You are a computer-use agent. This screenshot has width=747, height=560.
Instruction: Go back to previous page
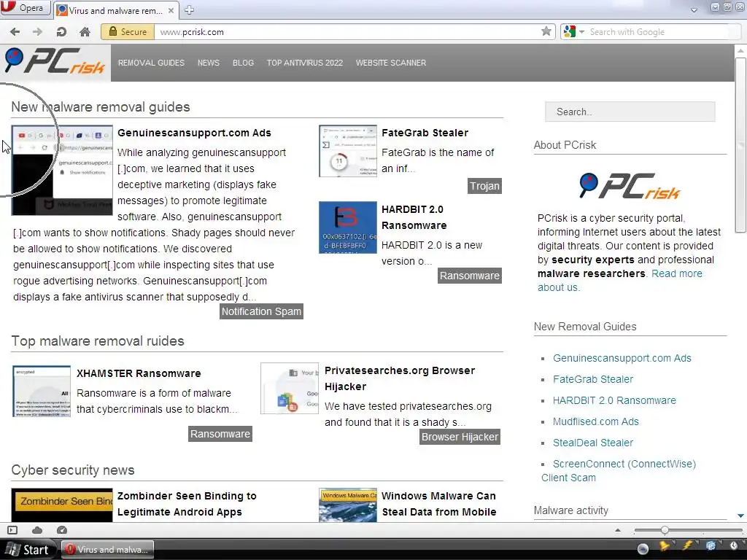point(15,32)
